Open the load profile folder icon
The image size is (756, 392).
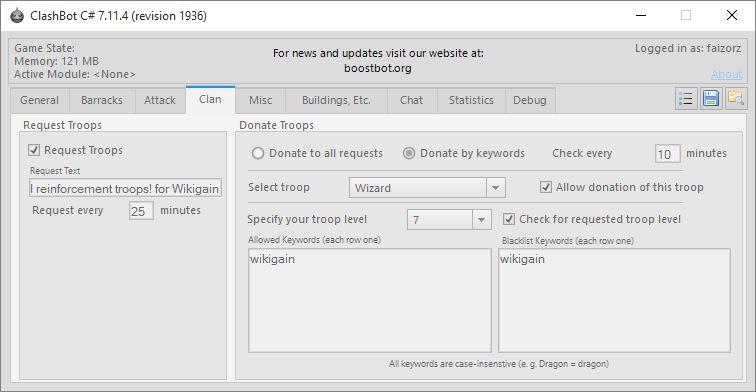(x=736, y=99)
